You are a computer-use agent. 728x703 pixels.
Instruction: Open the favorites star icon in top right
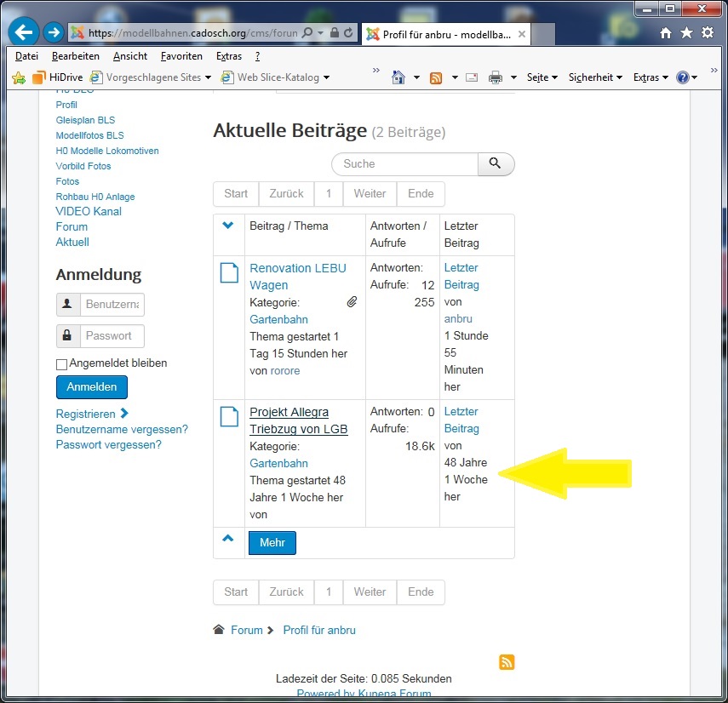pos(686,33)
